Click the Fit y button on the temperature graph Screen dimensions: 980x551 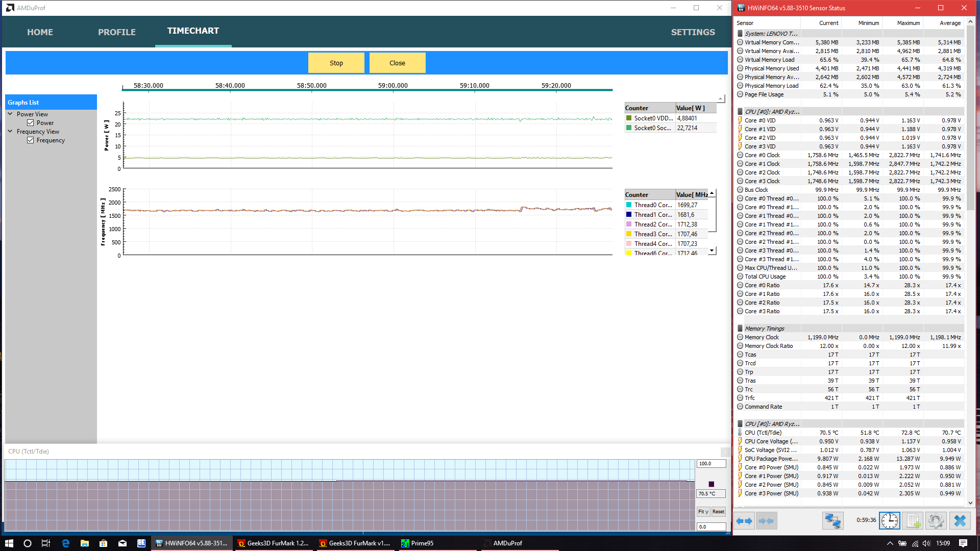(x=703, y=512)
